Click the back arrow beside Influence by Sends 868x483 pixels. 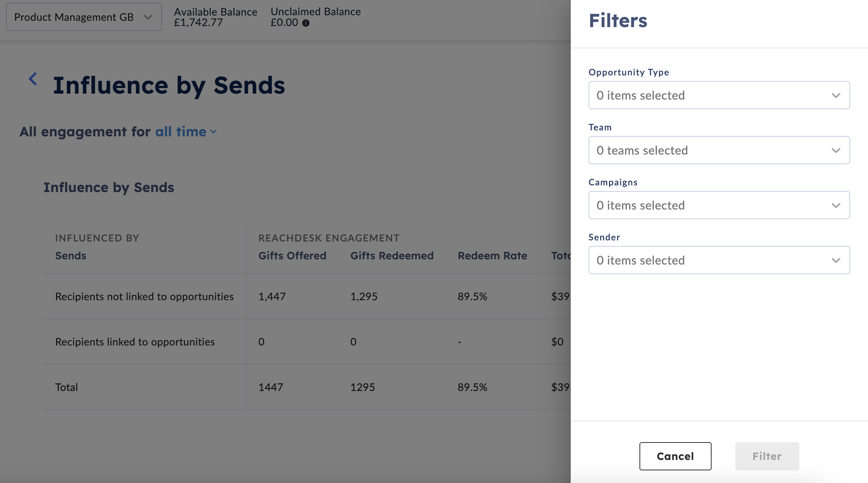tap(33, 79)
